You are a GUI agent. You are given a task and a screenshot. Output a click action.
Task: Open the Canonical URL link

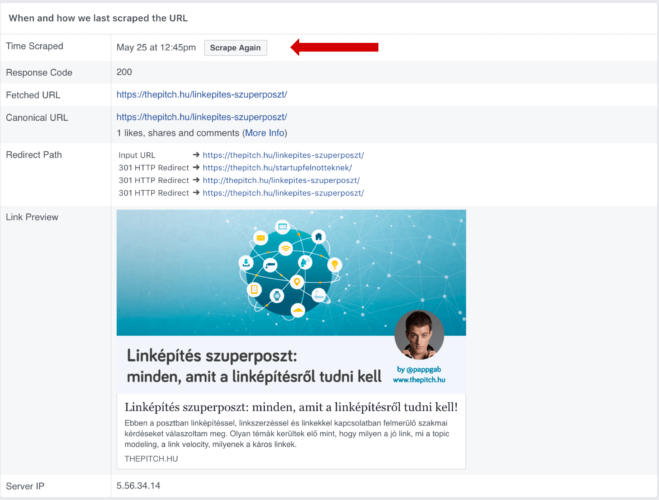click(202, 117)
